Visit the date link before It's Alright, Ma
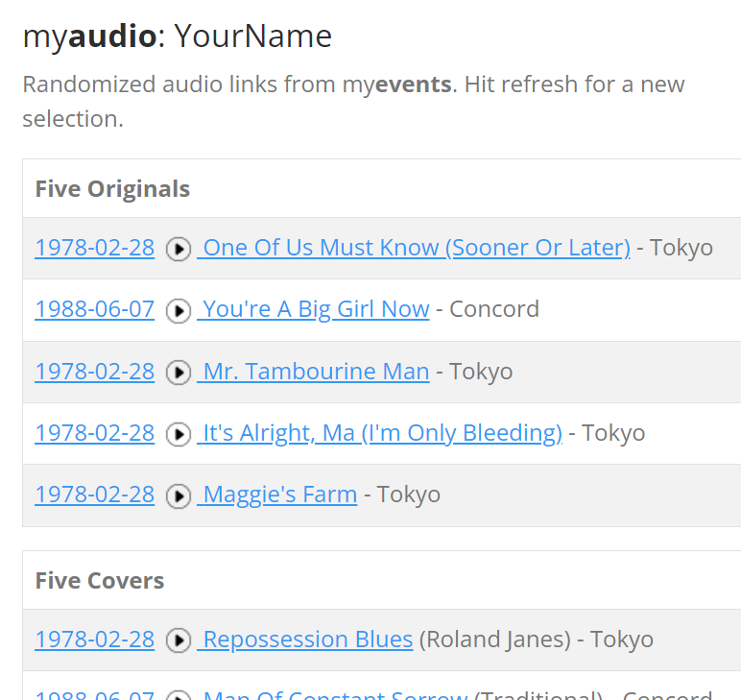Viewport: 741px width, 700px height. coord(94,433)
